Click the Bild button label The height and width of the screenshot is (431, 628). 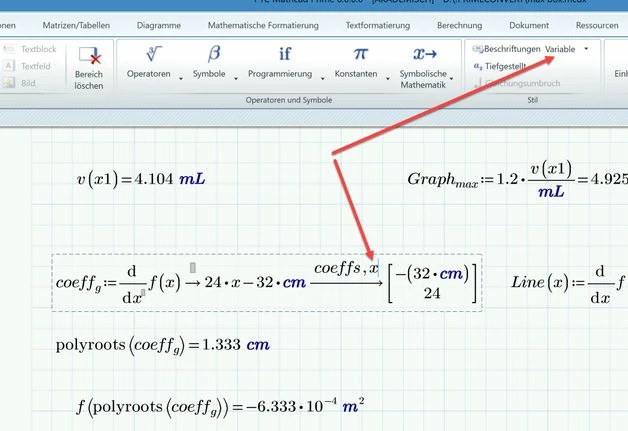[28, 83]
